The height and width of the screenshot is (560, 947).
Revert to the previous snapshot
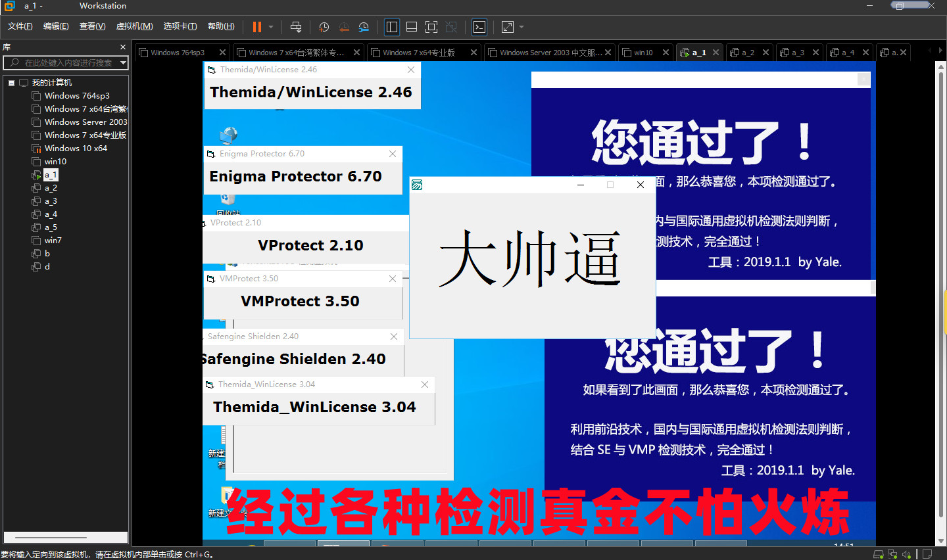tap(344, 27)
